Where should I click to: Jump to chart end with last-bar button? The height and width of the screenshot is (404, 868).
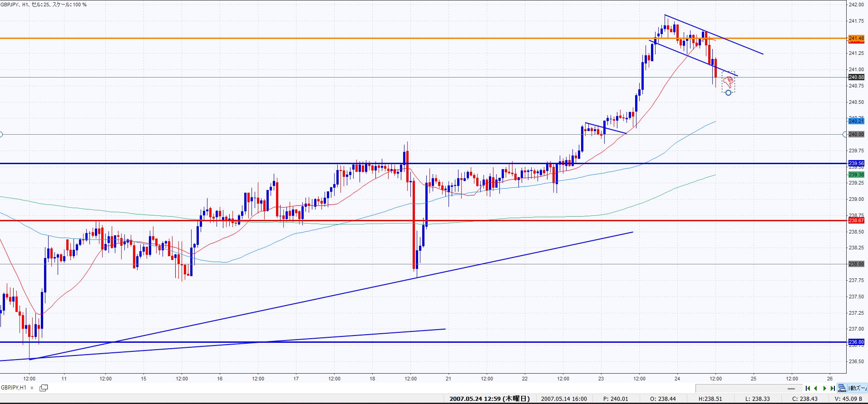pyautogui.click(x=832, y=388)
